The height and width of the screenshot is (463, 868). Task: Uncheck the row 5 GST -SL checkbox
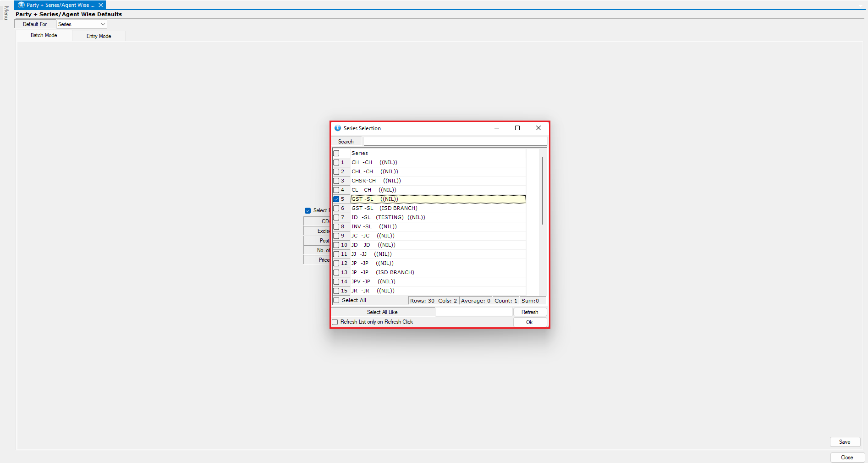[336, 199]
